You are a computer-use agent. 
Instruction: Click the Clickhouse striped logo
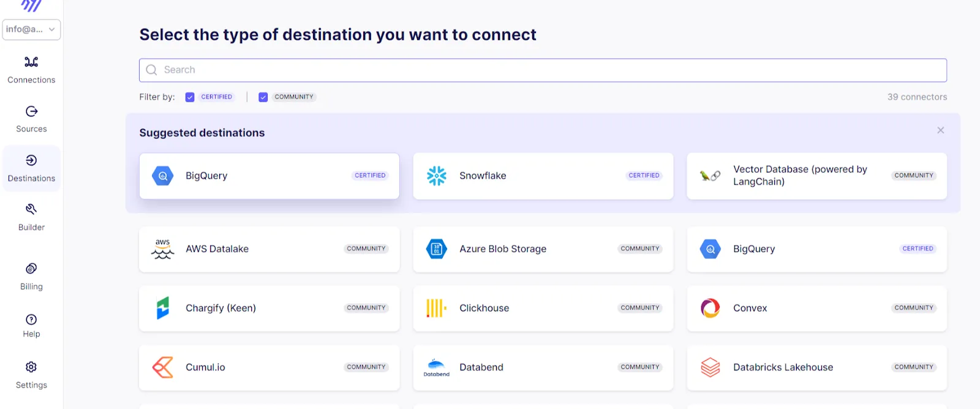pyautogui.click(x=437, y=308)
